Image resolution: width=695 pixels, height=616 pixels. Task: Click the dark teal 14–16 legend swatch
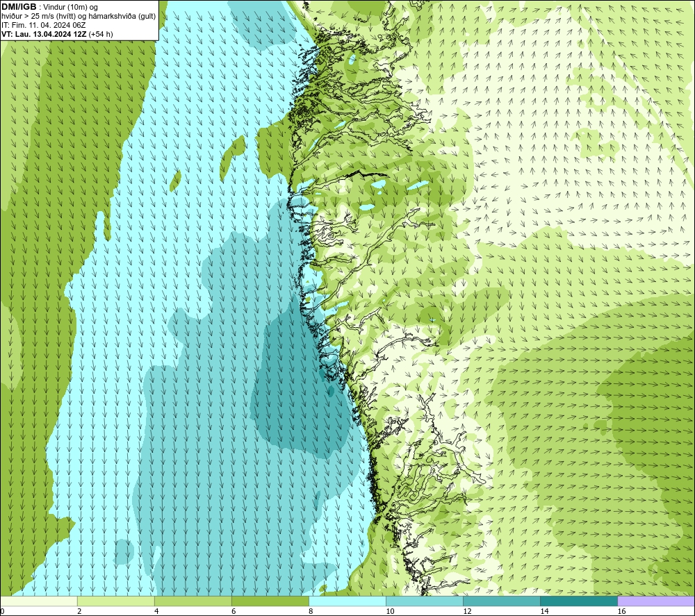click(579, 601)
